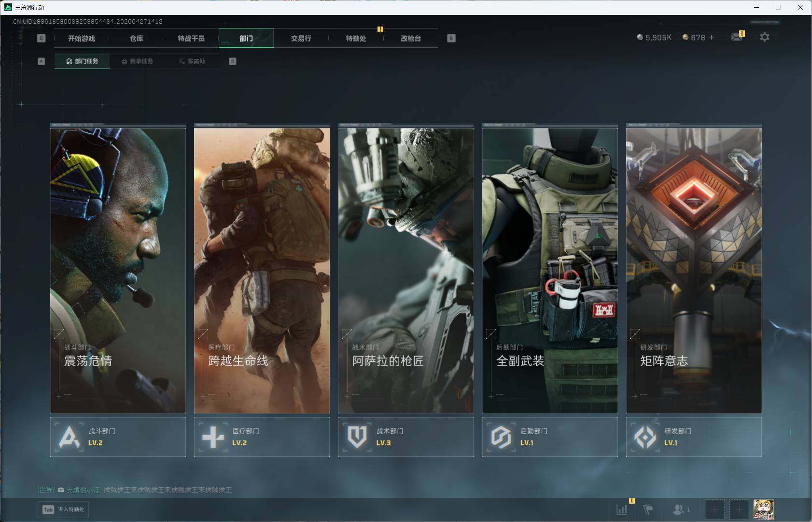The image size is (812, 522).
Task: Open the 特勤处 tab
Action: pyautogui.click(x=356, y=38)
